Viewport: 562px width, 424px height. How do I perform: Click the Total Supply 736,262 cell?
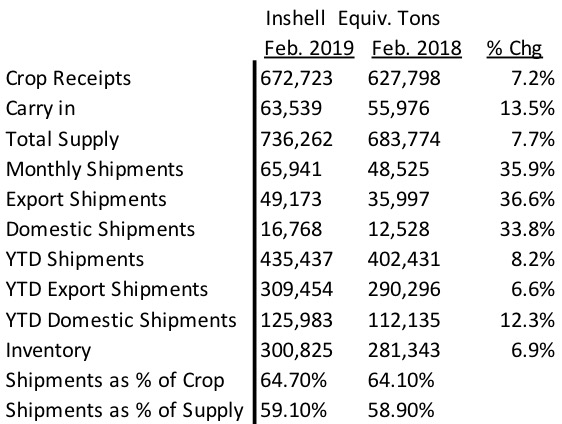(x=296, y=139)
